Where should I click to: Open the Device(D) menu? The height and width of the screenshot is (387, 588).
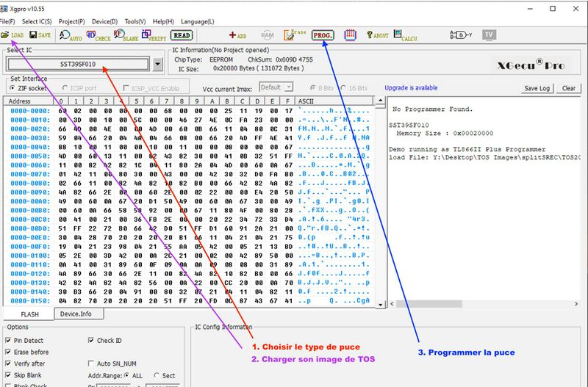point(104,22)
